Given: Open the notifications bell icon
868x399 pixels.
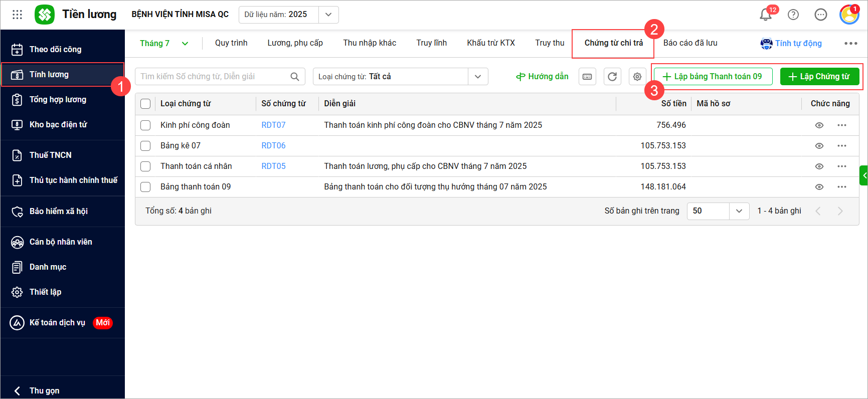Looking at the screenshot, I should (x=766, y=15).
